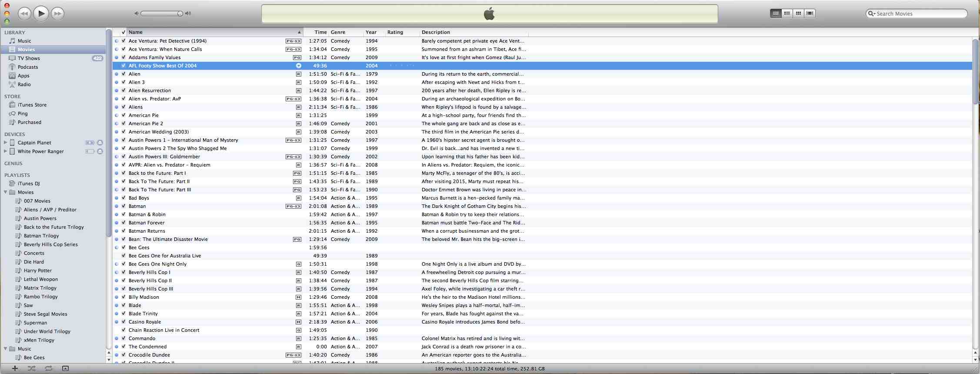Skip ahead with the fast-forward button
Viewport: 980px width, 374px height.
pyautogui.click(x=57, y=13)
